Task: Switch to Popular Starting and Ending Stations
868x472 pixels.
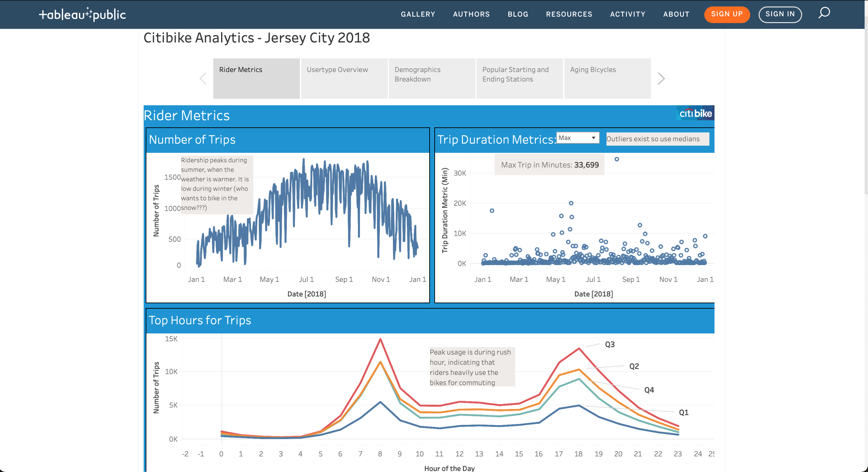Action: pos(519,78)
